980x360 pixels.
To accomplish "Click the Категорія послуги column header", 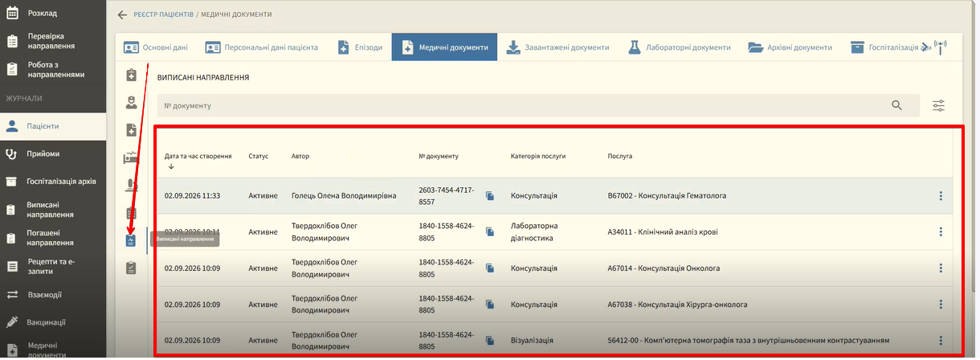I will pyautogui.click(x=538, y=156).
